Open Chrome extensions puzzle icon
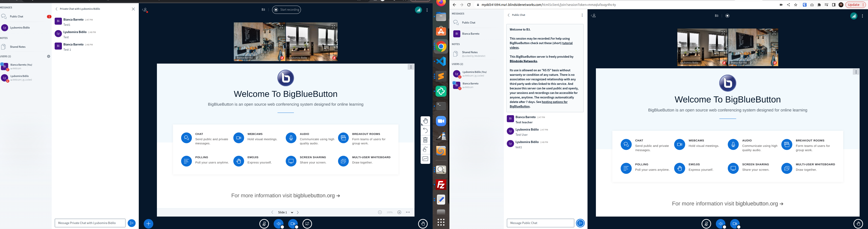Screen dimensions: 868x229 (819, 5)
